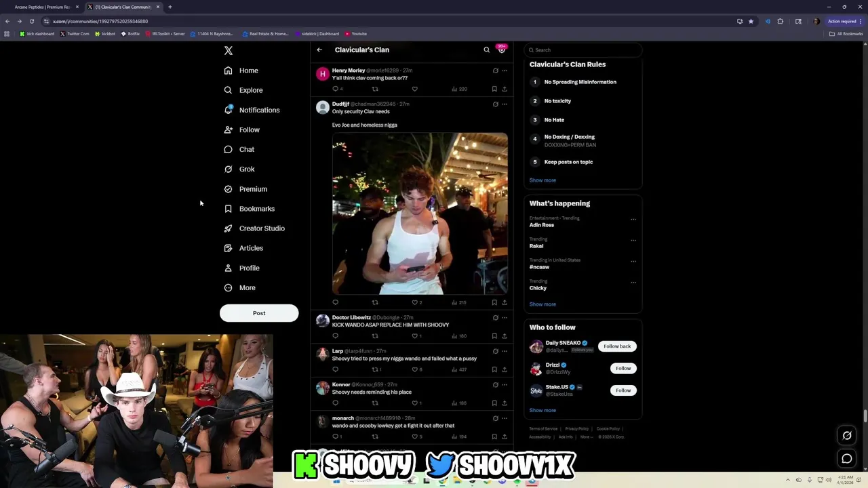
Task: Open the Grok floating button
Action: 847,436
